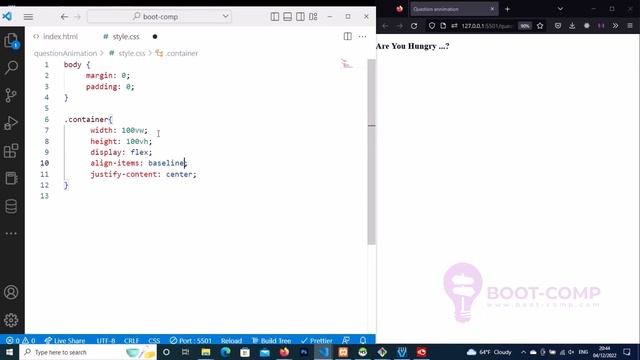Click the editor vertical scrollbar

(371, 152)
